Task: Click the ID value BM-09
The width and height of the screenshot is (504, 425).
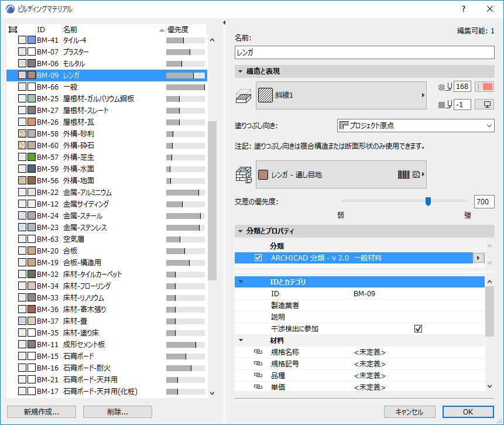Action: point(364,293)
